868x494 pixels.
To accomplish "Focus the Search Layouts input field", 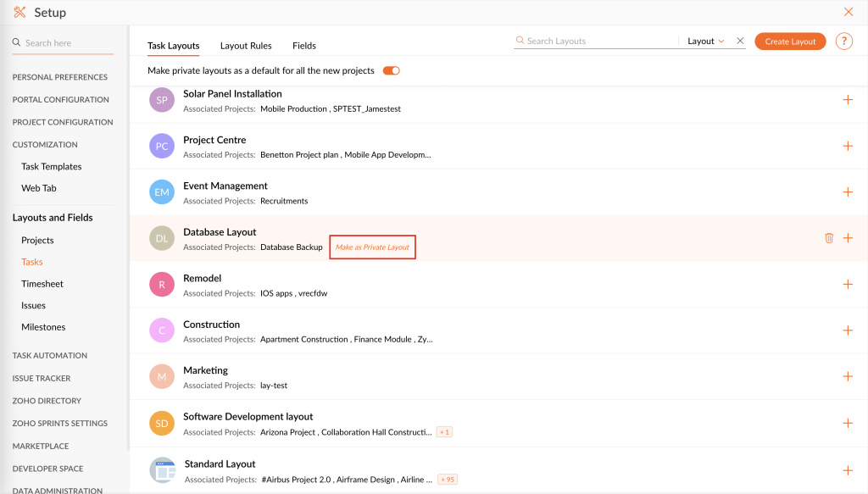I will pos(598,41).
